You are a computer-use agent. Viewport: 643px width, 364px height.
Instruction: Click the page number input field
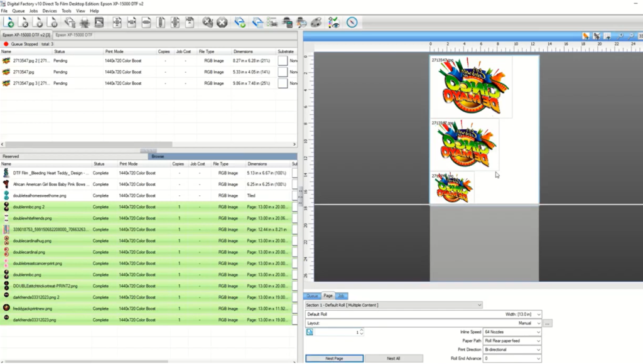pos(338,332)
